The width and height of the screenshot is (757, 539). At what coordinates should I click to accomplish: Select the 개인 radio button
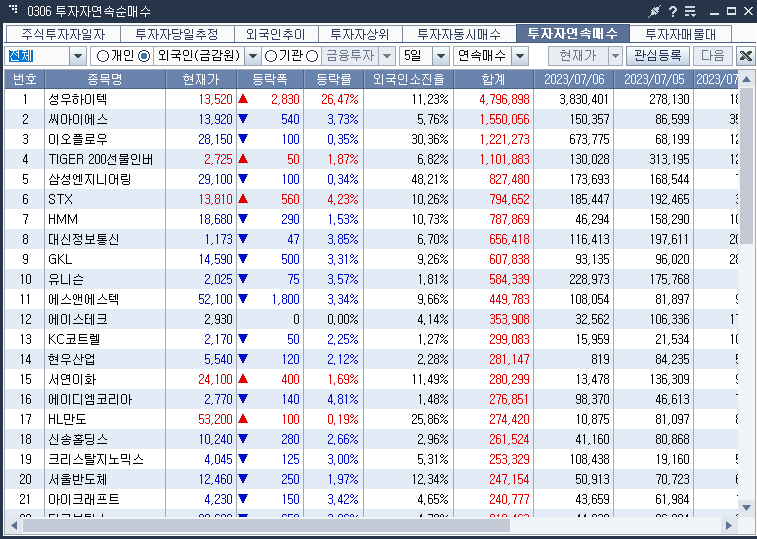pos(102,56)
